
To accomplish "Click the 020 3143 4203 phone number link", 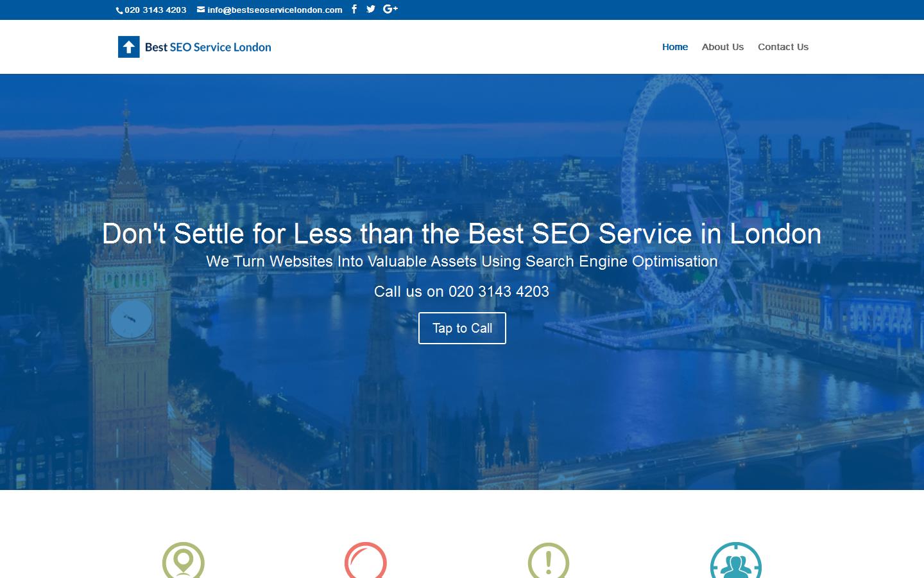I will [155, 10].
